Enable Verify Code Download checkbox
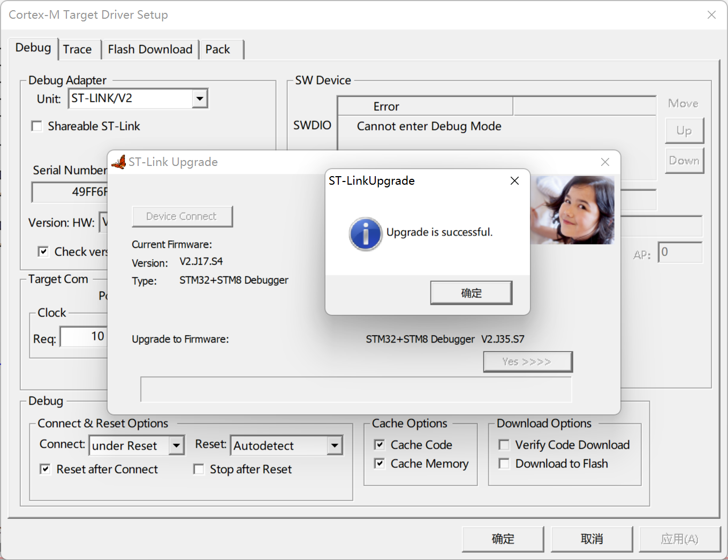The width and height of the screenshot is (728, 560). (504, 445)
